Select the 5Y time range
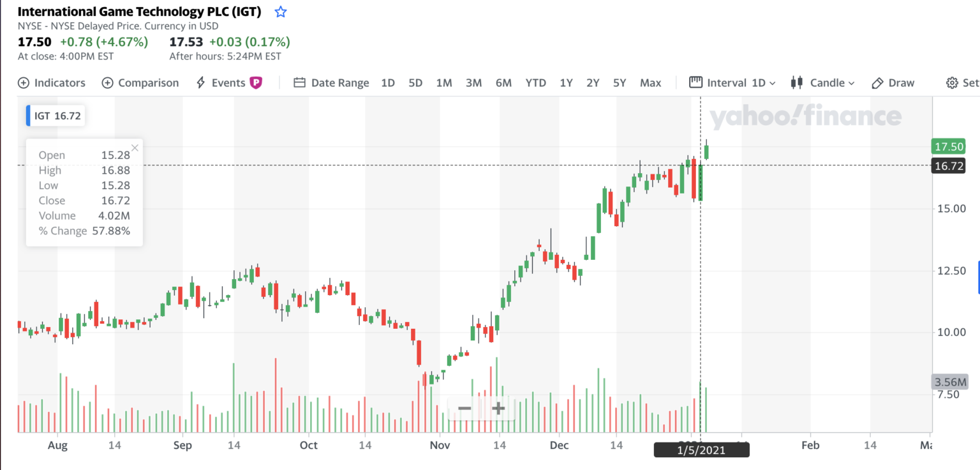 (x=620, y=83)
